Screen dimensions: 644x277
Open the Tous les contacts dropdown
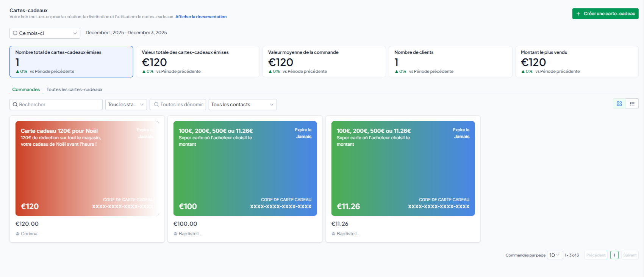click(242, 104)
